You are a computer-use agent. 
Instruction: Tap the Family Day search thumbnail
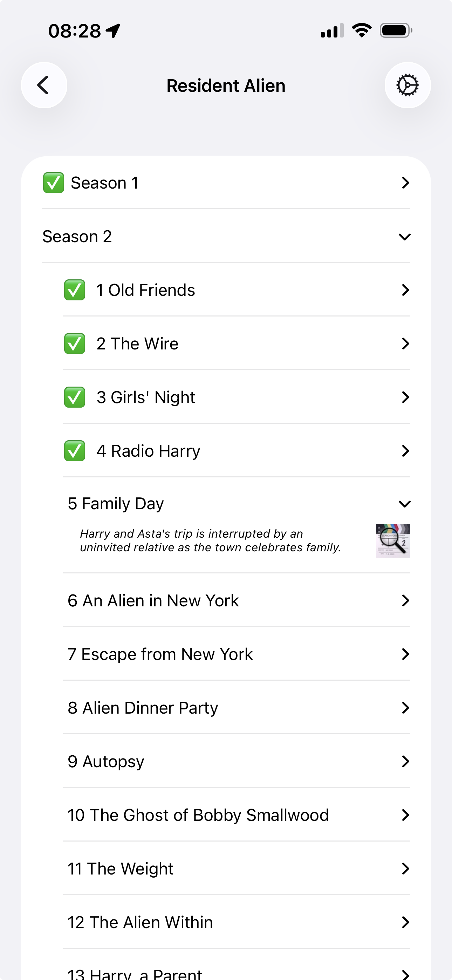(x=393, y=540)
